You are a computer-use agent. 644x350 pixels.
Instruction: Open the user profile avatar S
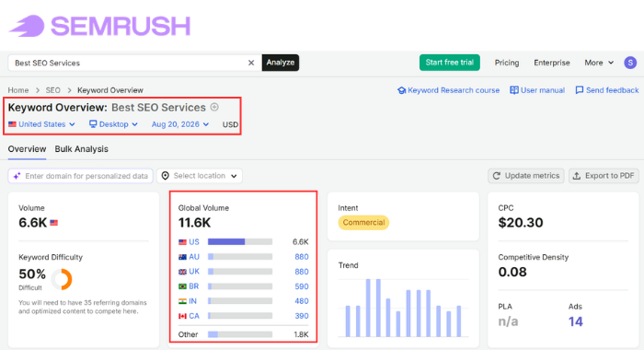[x=630, y=63]
